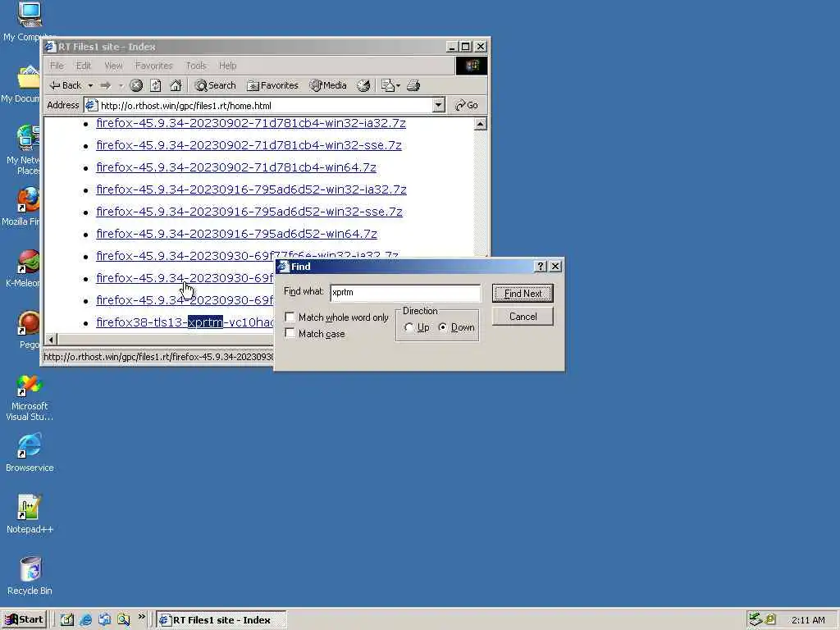Open the Search pane in toolbar
Viewport: 840px width, 630px height.
coord(216,85)
